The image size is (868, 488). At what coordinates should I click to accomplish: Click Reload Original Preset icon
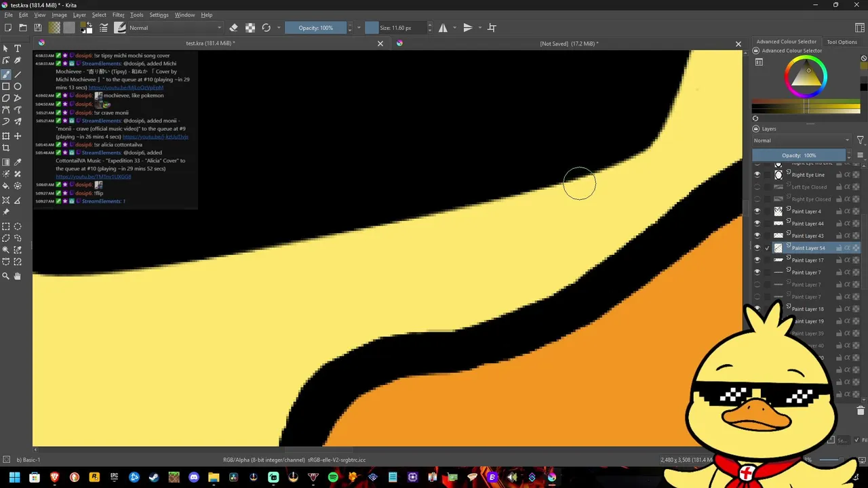267,28
